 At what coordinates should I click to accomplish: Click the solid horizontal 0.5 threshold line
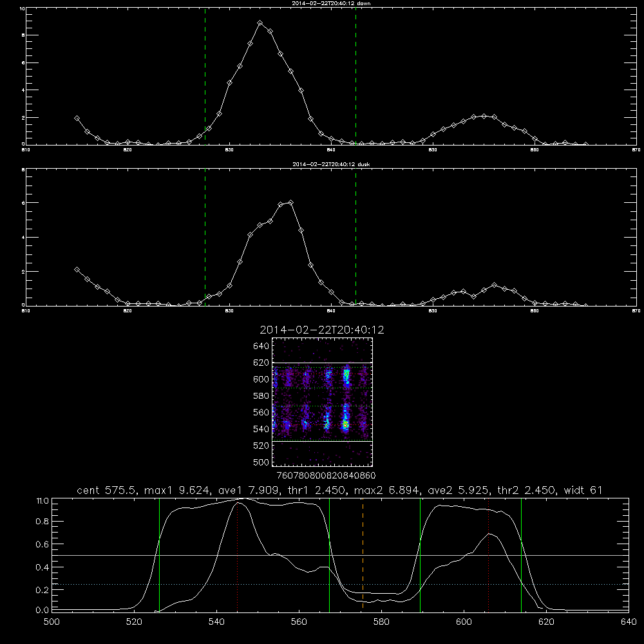(340, 555)
